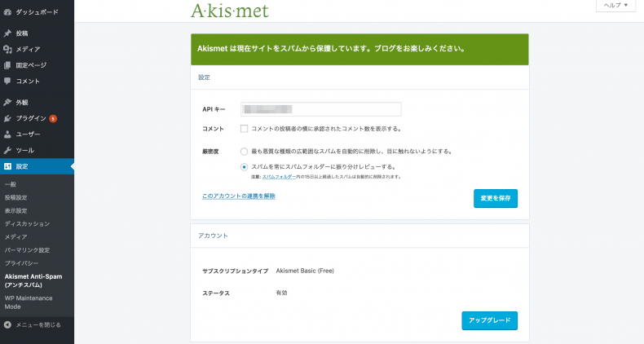Select ディスカッション submenu item

pos(27,223)
